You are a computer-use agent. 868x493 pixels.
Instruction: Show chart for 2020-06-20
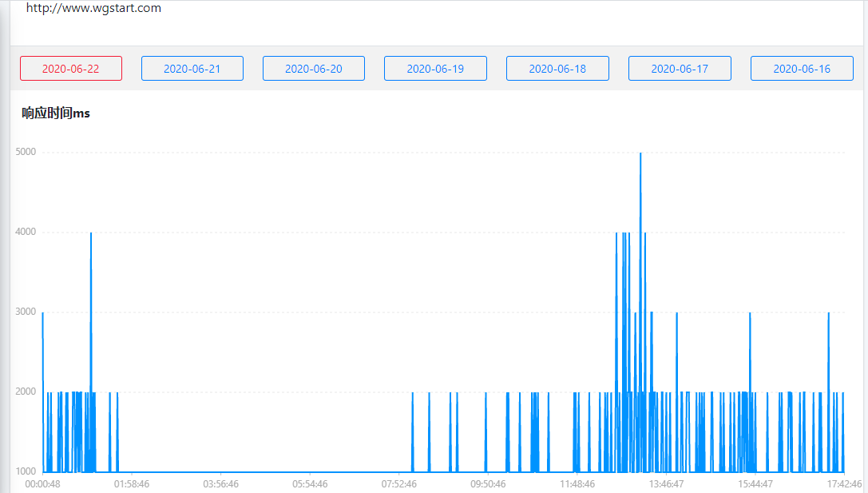314,68
